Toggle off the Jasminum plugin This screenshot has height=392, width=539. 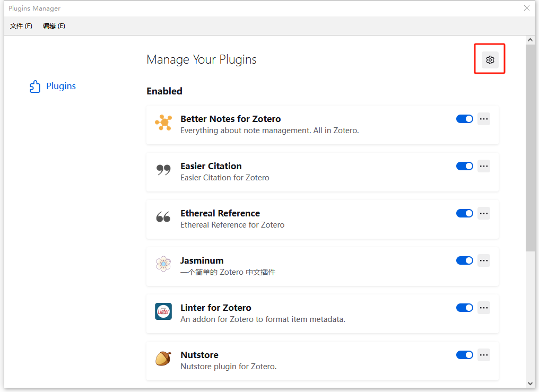(464, 260)
